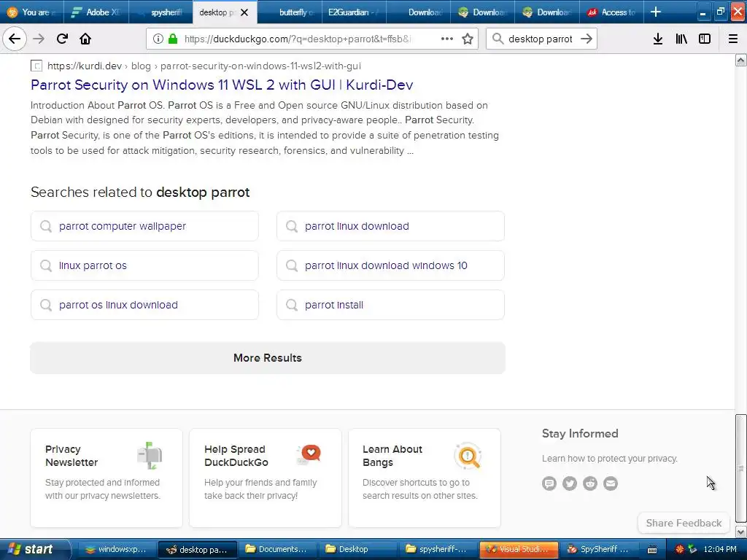This screenshot has height=560, width=747.
Task: Switch to Documents folder taskbar item
Action: click(276, 549)
